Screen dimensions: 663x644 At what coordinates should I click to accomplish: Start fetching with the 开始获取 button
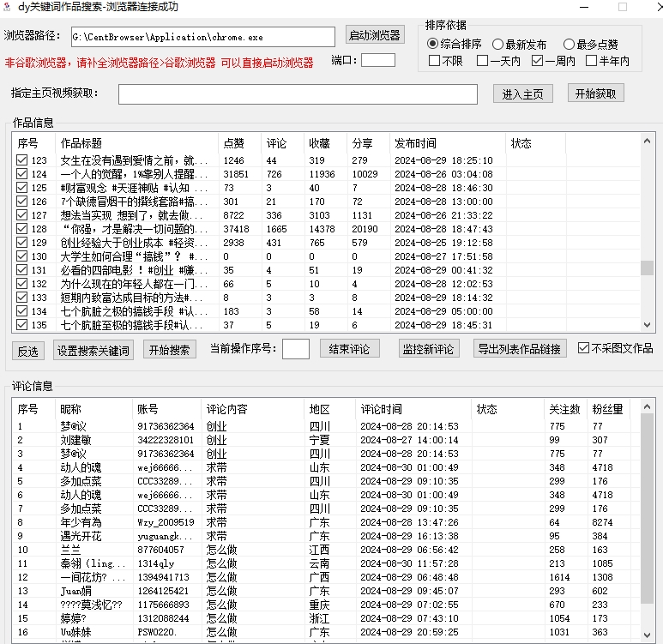pyautogui.click(x=594, y=93)
